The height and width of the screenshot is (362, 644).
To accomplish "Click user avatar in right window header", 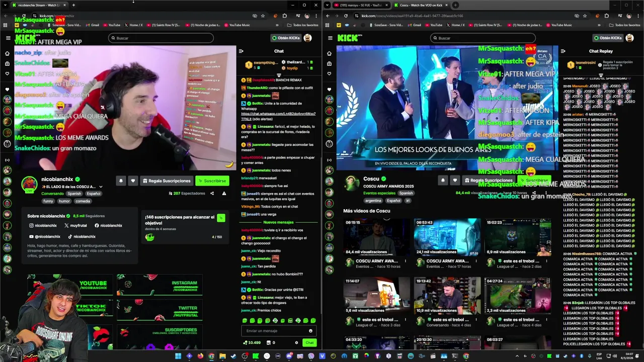I will point(629,38).
